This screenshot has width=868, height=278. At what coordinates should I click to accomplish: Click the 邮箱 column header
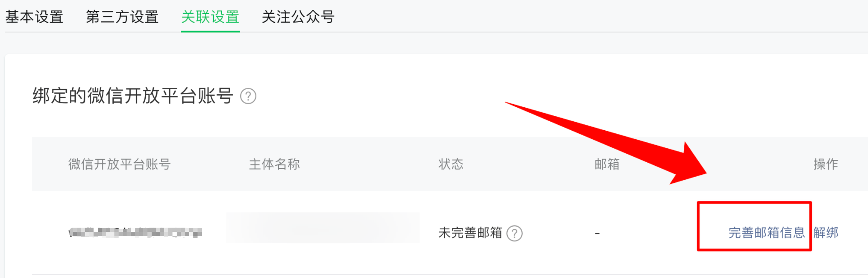607,164
